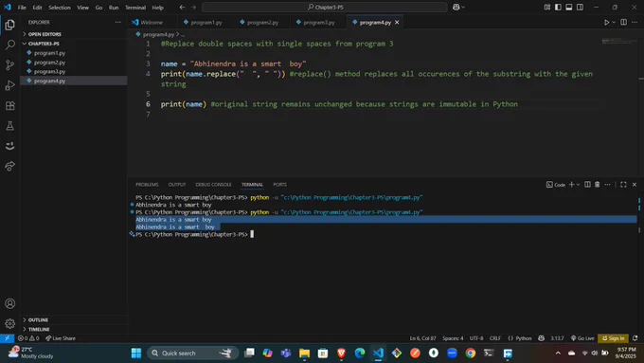Image resolution: width=644 pixels, height=363 pixels.
Task: Open the title bar Copilot dropdown chevron
Action: [463, 7]
